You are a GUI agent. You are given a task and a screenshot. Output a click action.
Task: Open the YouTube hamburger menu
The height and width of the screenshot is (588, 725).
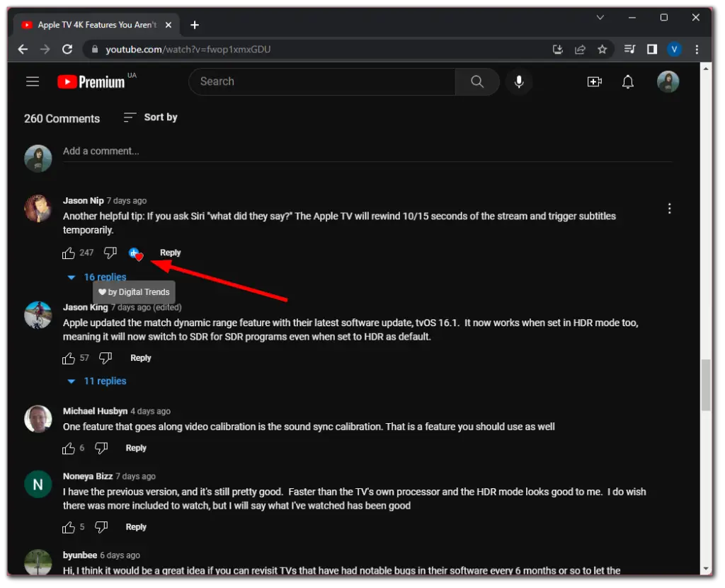pyautogui.click(x=33, y=81)
